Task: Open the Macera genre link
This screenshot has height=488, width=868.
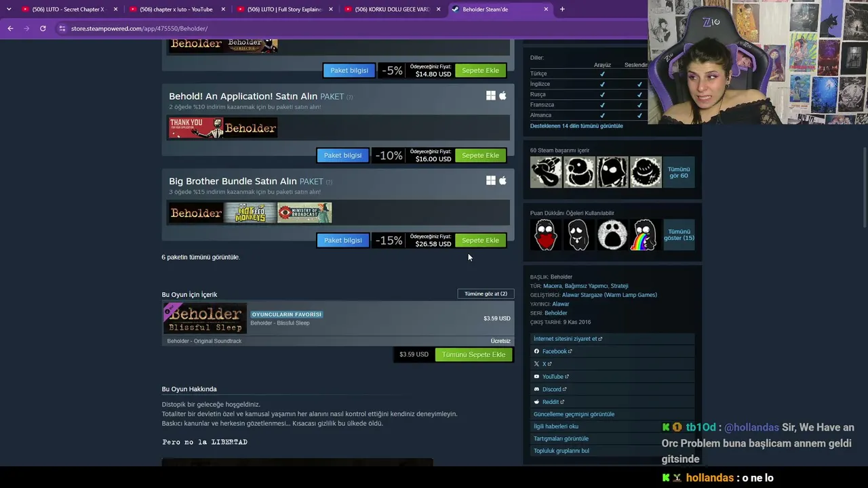Action: pos(553,286)
